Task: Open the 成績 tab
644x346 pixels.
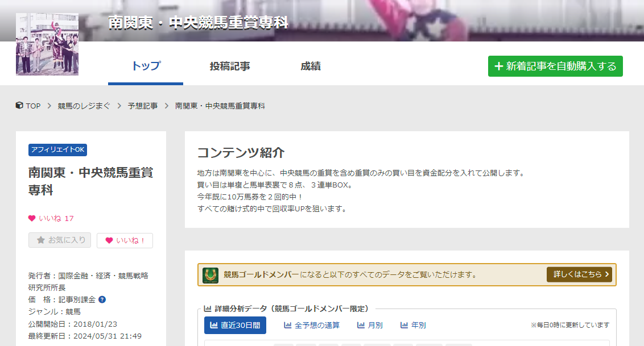Action: pos(311,66)
